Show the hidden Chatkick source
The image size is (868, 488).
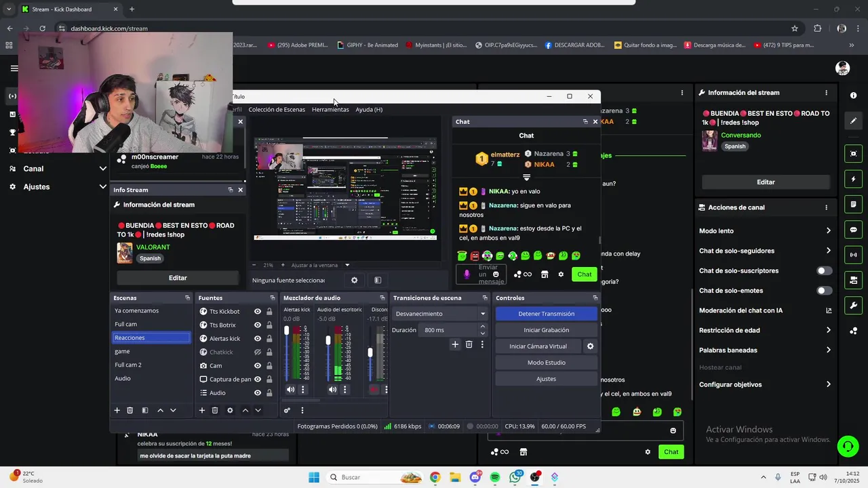(x=258, y=352)
